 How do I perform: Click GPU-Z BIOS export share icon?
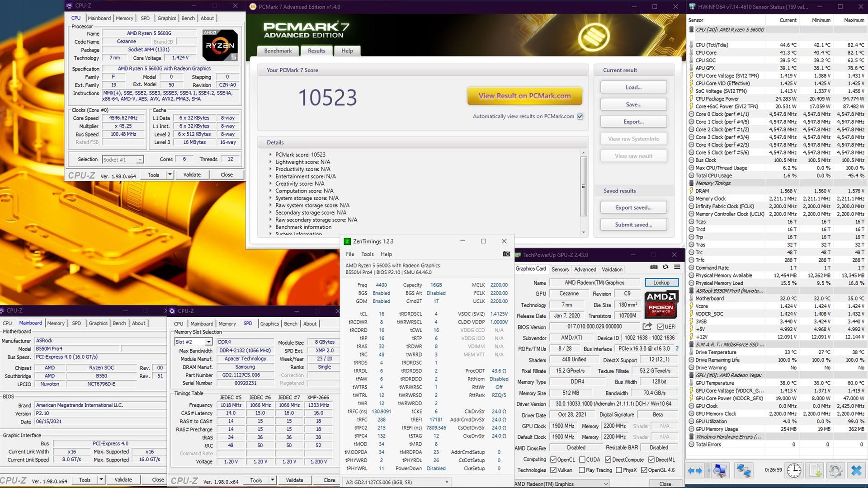pyautogui.click(x=647, y=326)
